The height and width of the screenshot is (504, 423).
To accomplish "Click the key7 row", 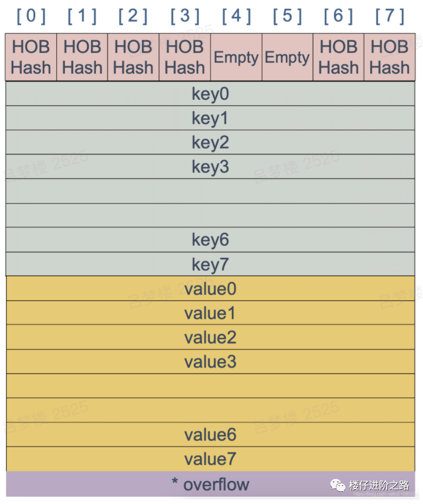I will 210,264.
